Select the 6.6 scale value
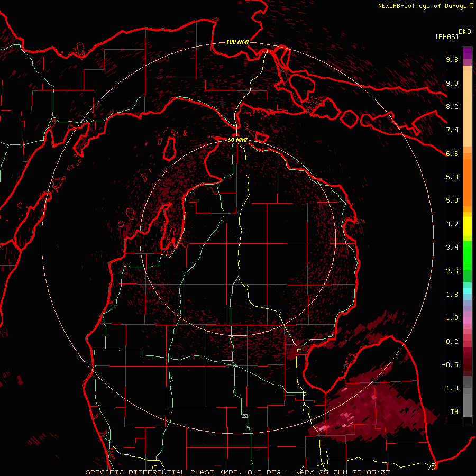The height and width of the screenshot is (476, 476). (452, 153)
